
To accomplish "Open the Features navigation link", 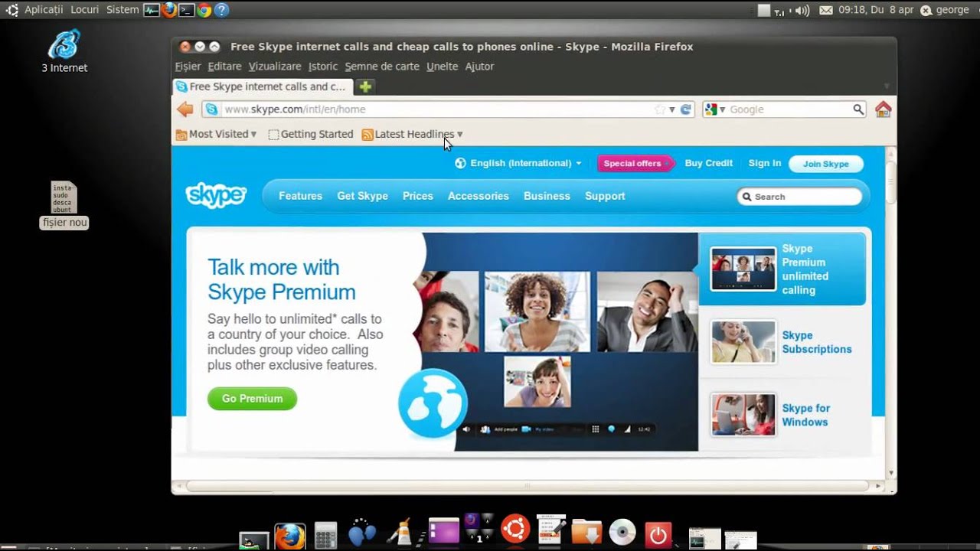I will [300, 196].
